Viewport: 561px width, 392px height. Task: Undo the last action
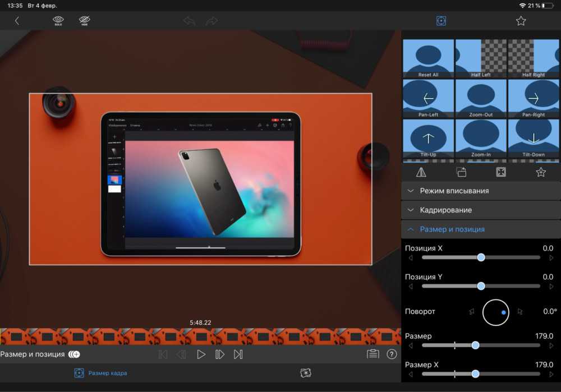(x=190, y=21)
